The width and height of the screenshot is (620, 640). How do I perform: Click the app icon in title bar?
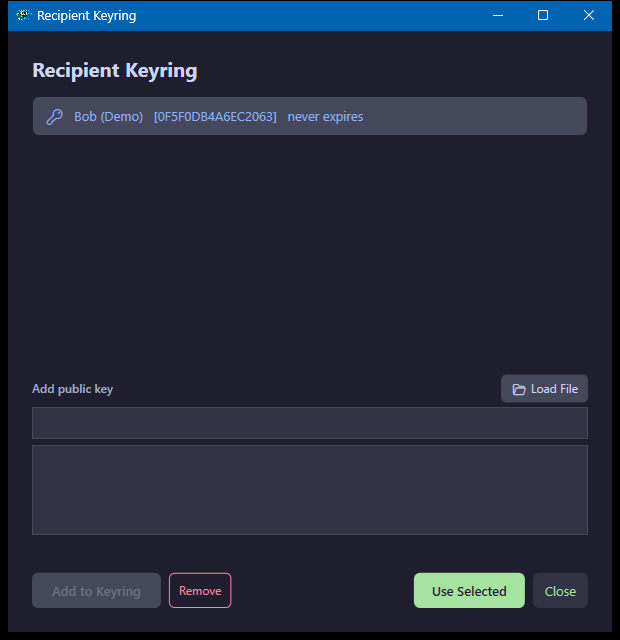(x=24, y=15)
